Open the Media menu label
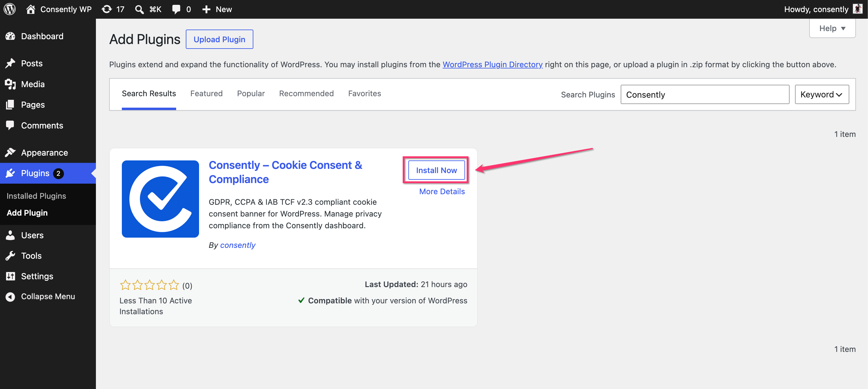Image resolution: width=868 pixels, height=389 pixels. (33, 84)
